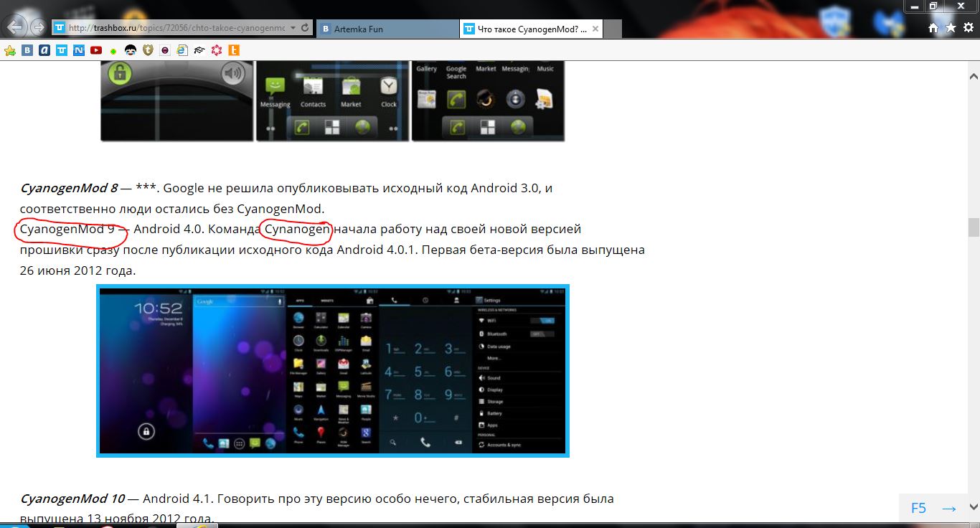
Task: Go forward with the browser Forward arrow
Action: [39, 28]
